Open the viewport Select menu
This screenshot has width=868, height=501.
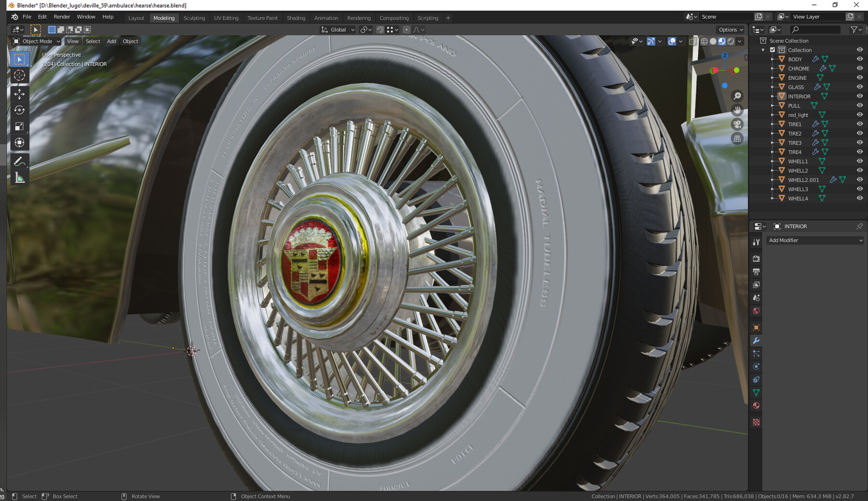point(93,42)
